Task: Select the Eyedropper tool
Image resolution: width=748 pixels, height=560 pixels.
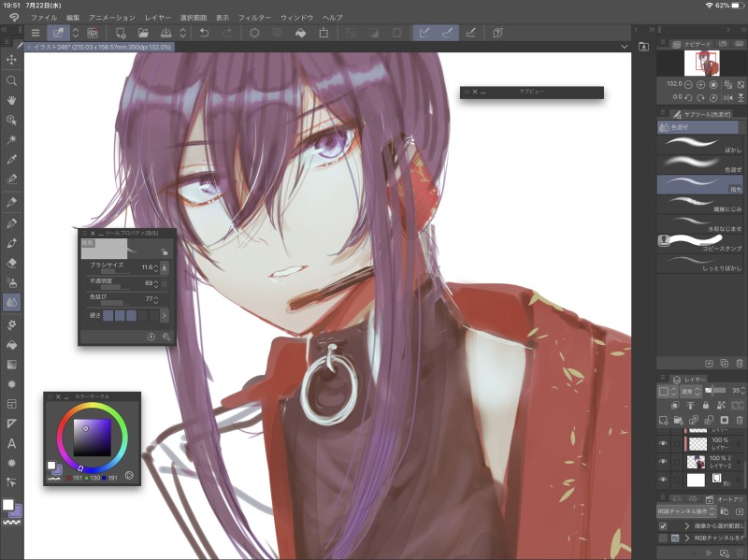Action: point(11,159)
